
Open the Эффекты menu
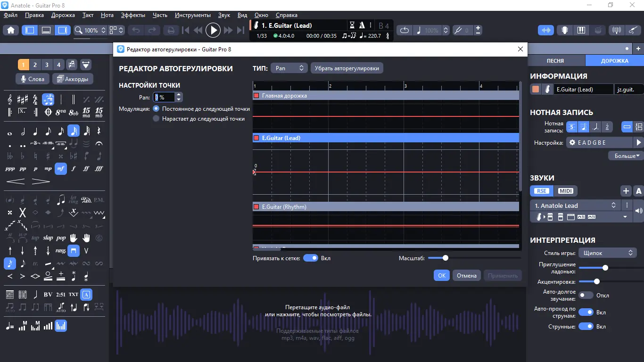[x=133, y=15]
